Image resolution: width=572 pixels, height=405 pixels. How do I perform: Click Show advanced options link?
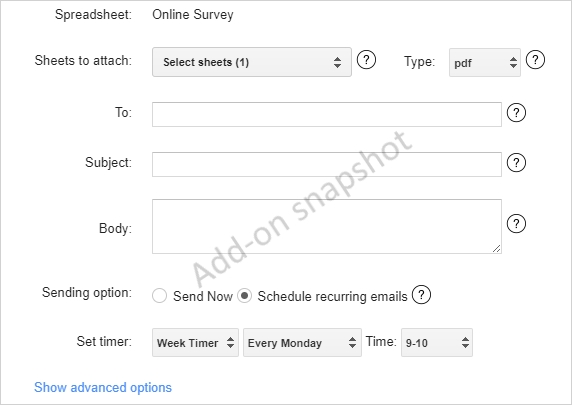(103, 387)
